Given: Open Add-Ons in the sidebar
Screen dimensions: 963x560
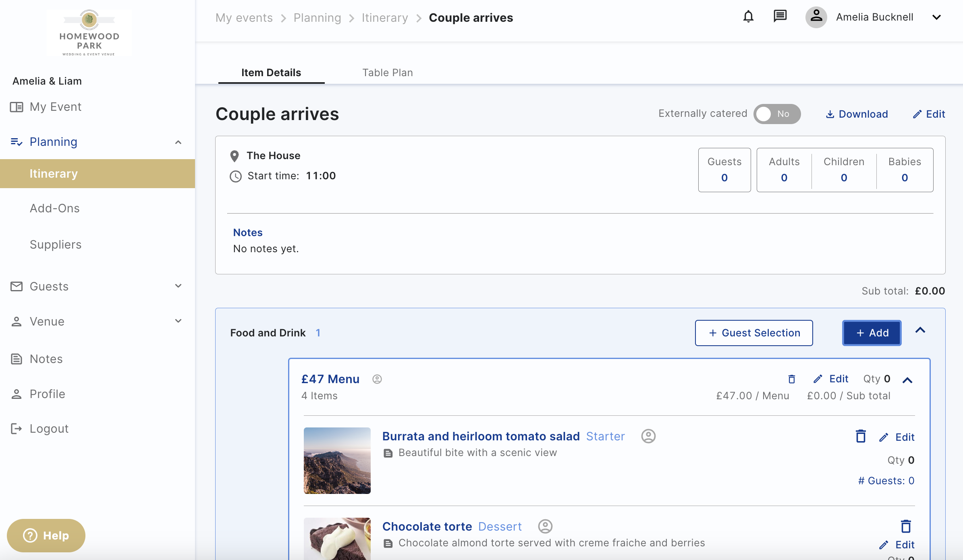Looking at the screenshot, I should 55,208.
